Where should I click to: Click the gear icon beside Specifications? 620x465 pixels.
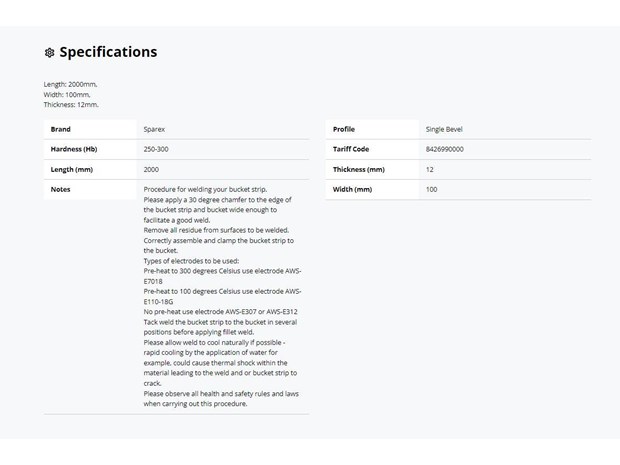pyautogui.click(x=49, y=53)
